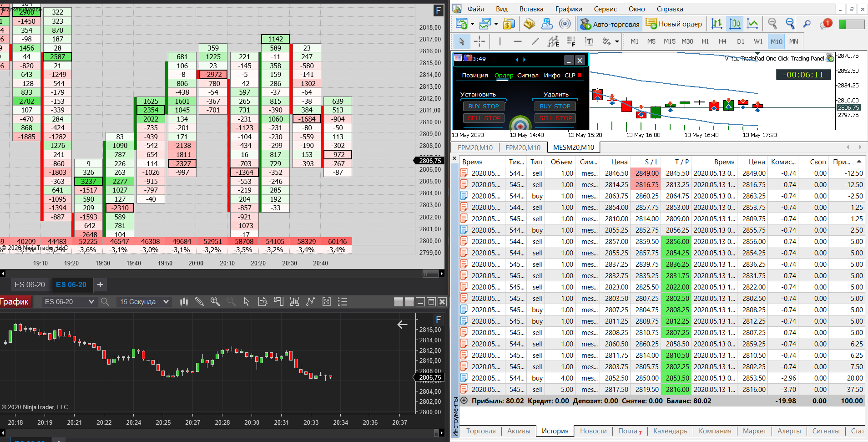868x442 pixels.
Task: Click the new chart icon in MetaTrader toolbar
Action: 462,24
